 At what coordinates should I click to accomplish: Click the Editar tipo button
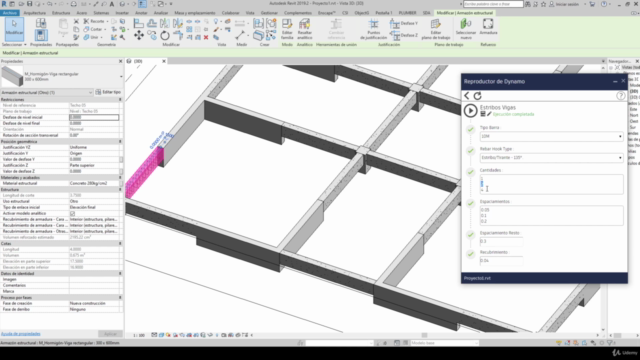109,92
